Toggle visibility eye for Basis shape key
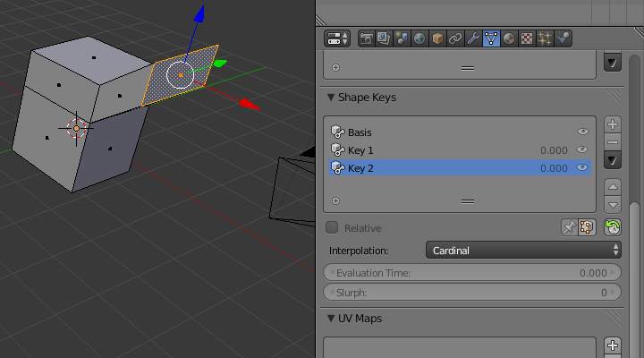644x358 pixels. 582,132
